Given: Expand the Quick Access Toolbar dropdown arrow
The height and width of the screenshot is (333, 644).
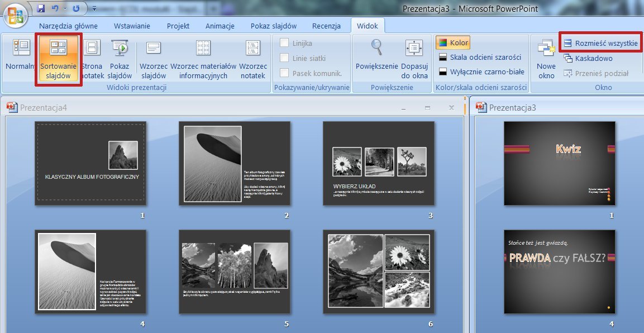Looking at the screenshot, I should (x=94, y=8).
